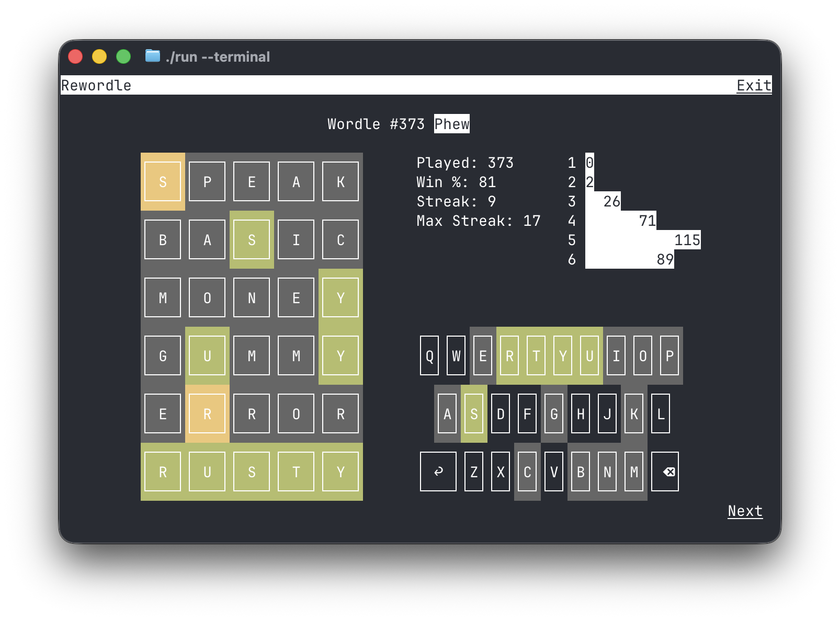Click the green U tile in GUMMY

coord(207,355)
